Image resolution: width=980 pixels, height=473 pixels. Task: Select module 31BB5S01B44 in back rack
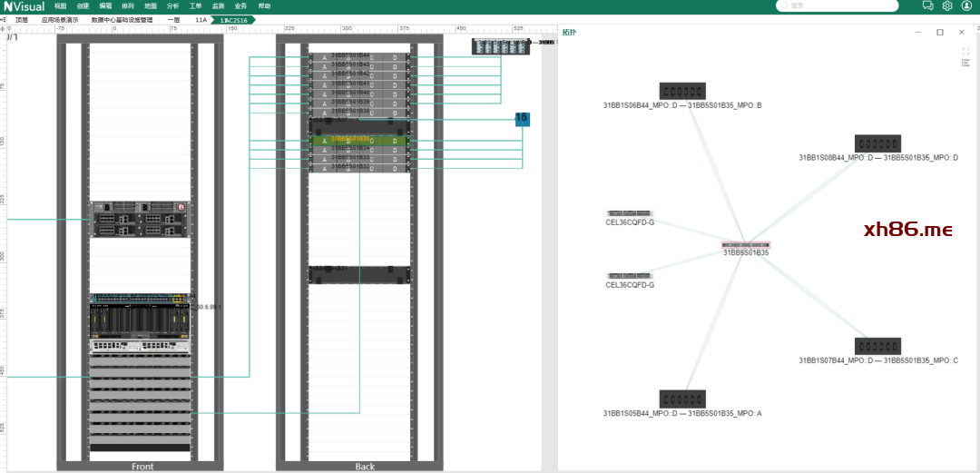(x=359, y=57)
